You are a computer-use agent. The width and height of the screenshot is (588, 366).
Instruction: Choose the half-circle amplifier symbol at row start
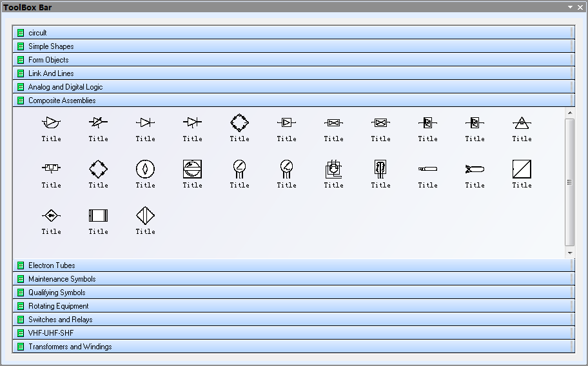tap(51, 122)
